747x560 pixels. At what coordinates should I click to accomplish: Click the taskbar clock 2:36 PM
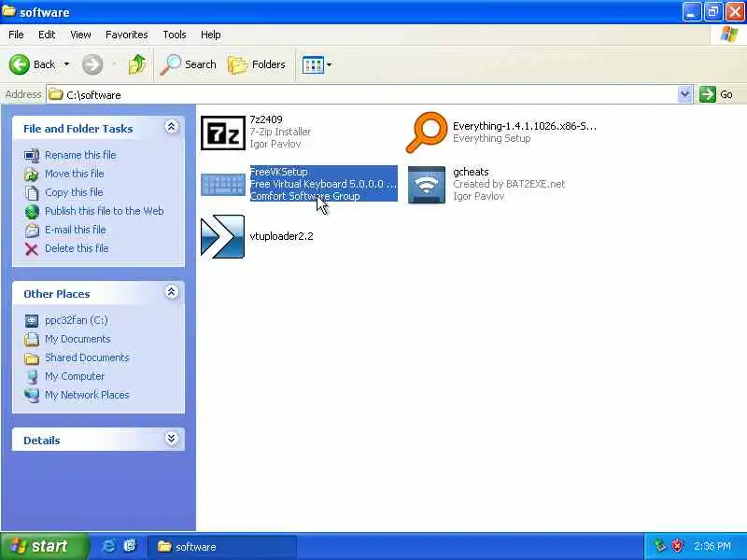click(x=712, y=546)
